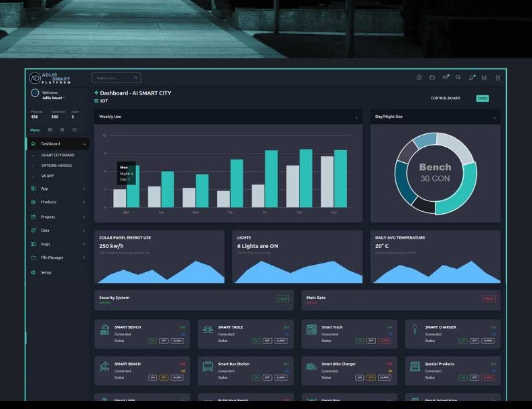The width and height of the screenshot is (532, 409).
Task: Click the search magnifier icon
Action: click(x=135, y=78)
